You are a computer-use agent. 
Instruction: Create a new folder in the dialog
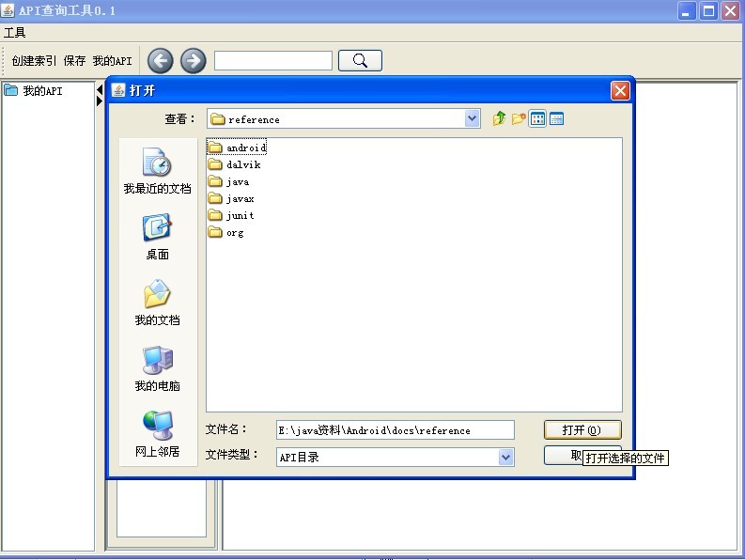tap(519, 118)
